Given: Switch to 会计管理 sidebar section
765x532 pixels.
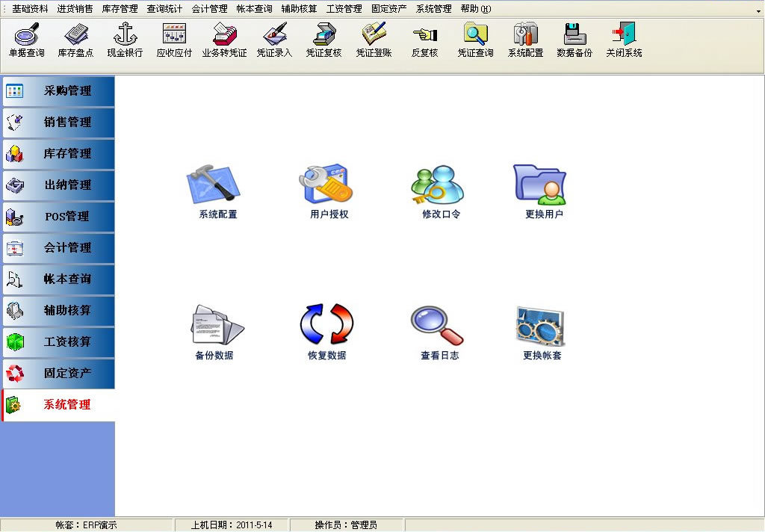Looking at the screenshot, I should pos(58,248).
